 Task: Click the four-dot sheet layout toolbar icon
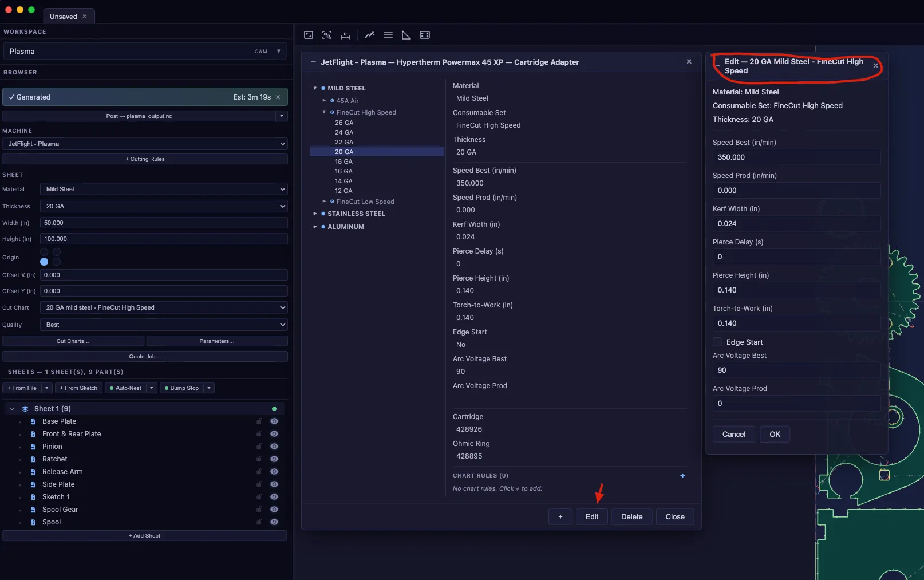click(x=425, y=35)
